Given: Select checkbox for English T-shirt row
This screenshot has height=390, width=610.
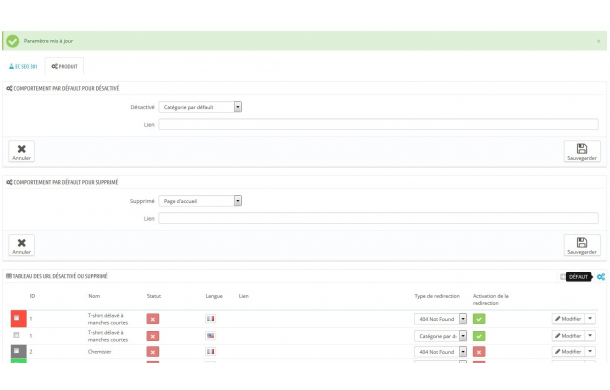Looking at the screenshot, I should (x=16, y=335).
